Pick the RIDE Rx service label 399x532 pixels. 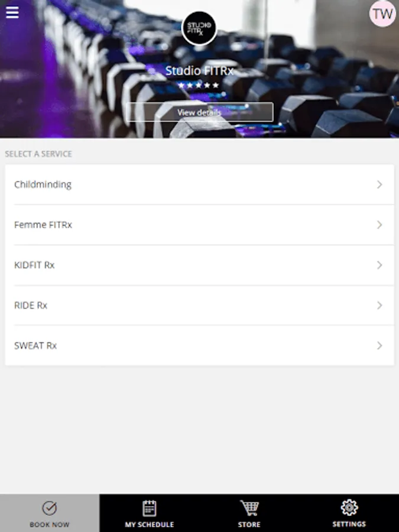pos(31,306)
